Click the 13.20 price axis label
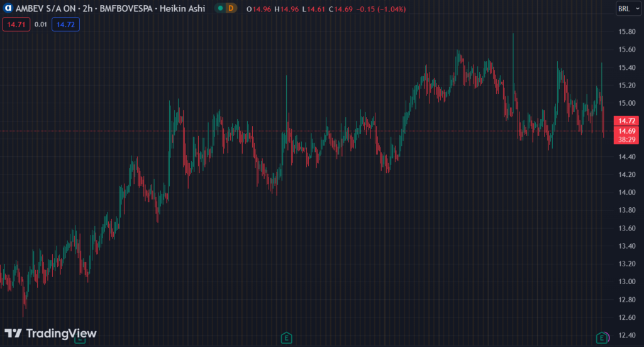This screenshot has height=347, width=644. pos(627,263)
